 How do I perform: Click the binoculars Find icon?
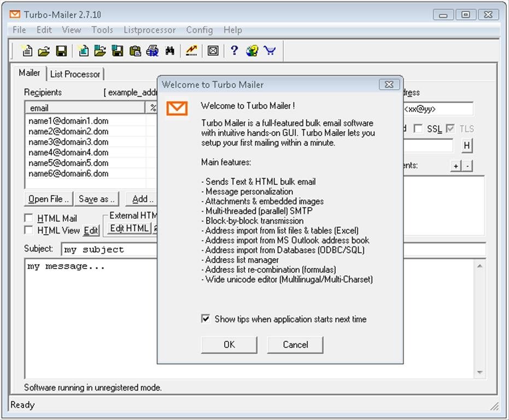[170, 51]
